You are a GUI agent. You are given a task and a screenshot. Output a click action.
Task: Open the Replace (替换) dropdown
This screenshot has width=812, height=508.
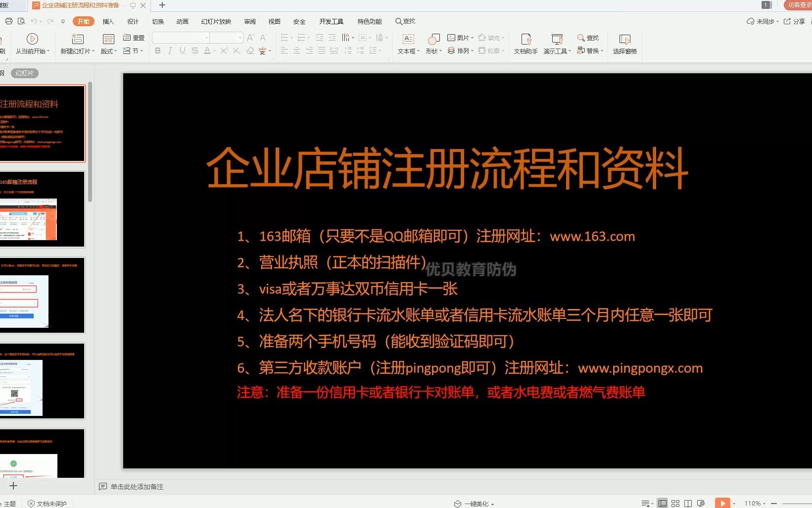[x=590, y=51]
